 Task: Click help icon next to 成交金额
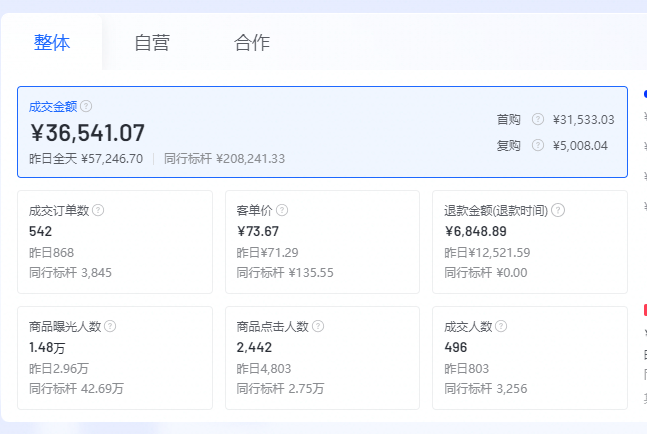pos(86,106)
